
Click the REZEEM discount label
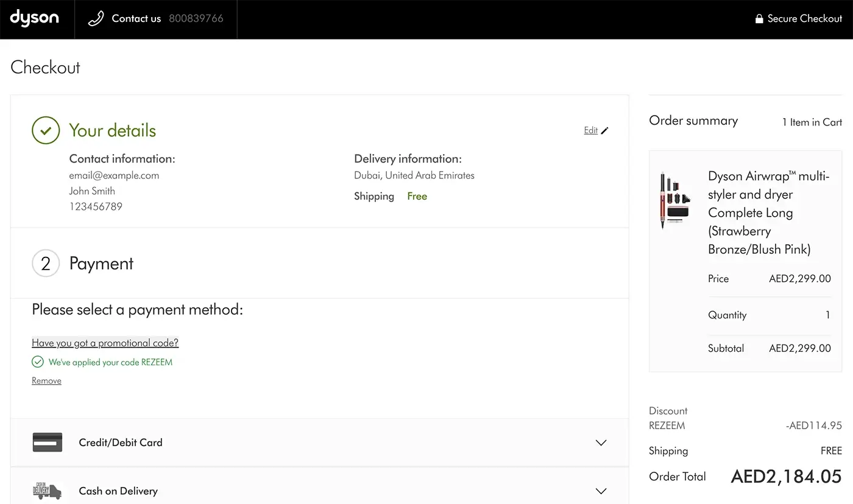667,426
